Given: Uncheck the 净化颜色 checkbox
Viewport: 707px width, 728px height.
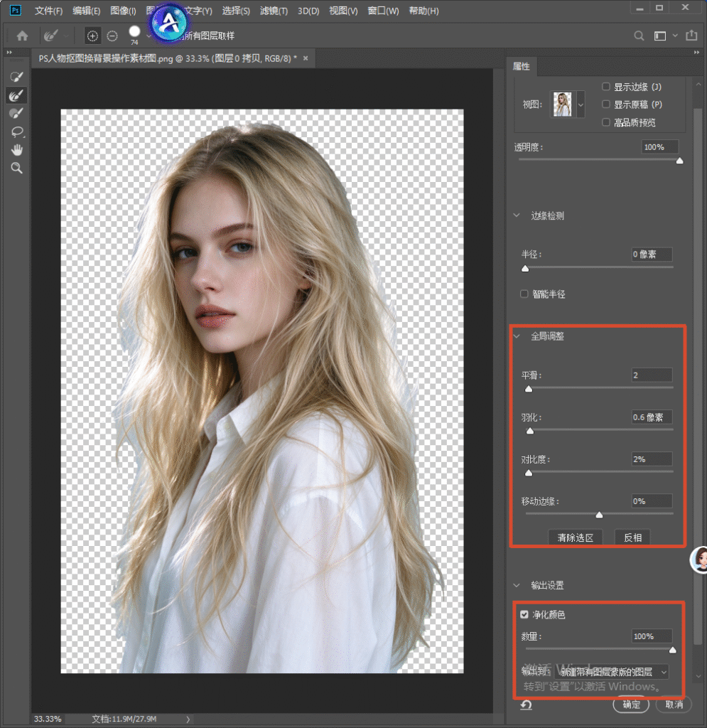Looking at the screenshot, I should 524,615.
